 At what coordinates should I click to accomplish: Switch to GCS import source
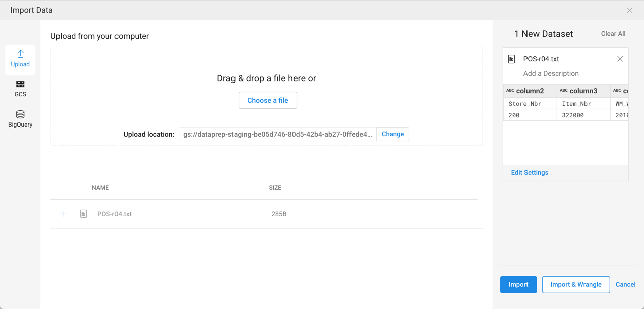point(20,89)
